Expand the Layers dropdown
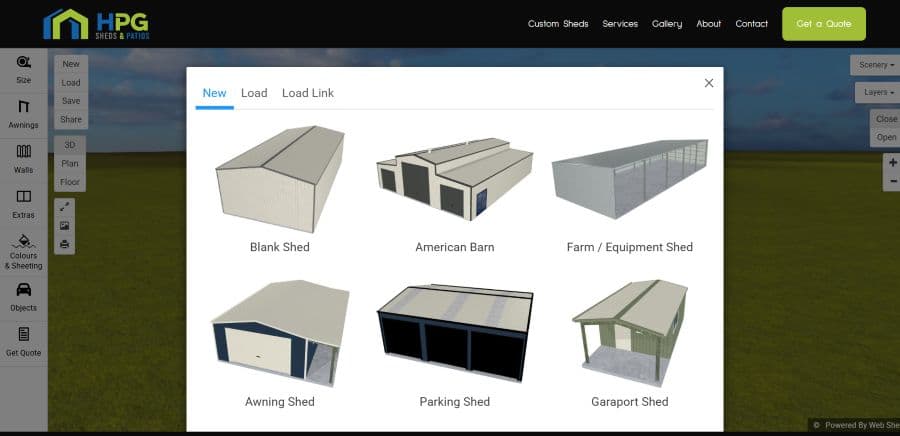The image size is (900, 436). tap(878, 92)
